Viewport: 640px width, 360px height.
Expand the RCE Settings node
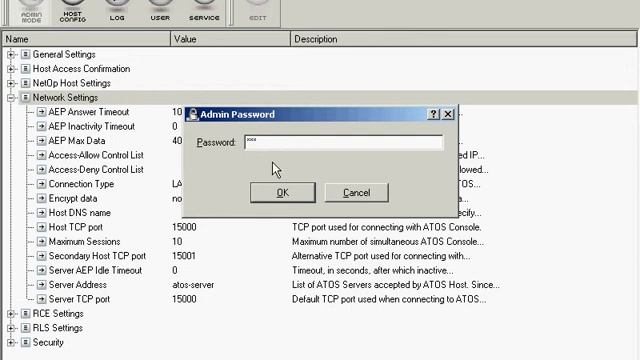point(11,313)
